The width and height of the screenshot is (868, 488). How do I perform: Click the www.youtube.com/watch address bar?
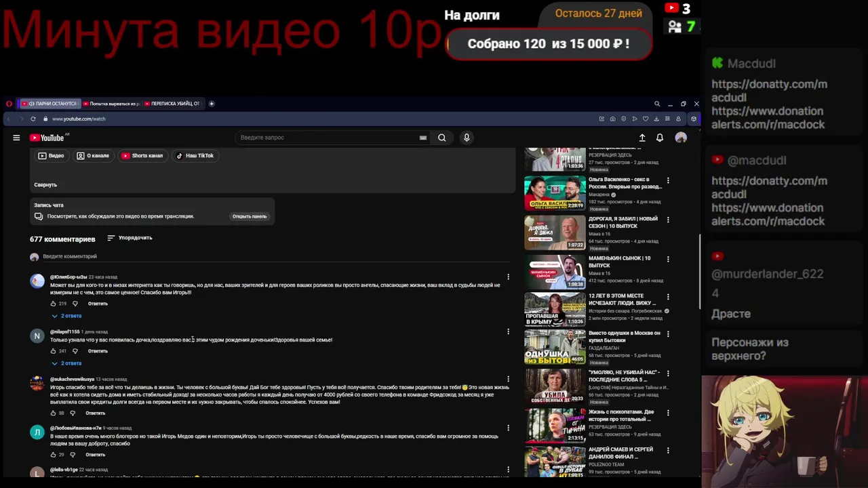[x=79, y=119]
